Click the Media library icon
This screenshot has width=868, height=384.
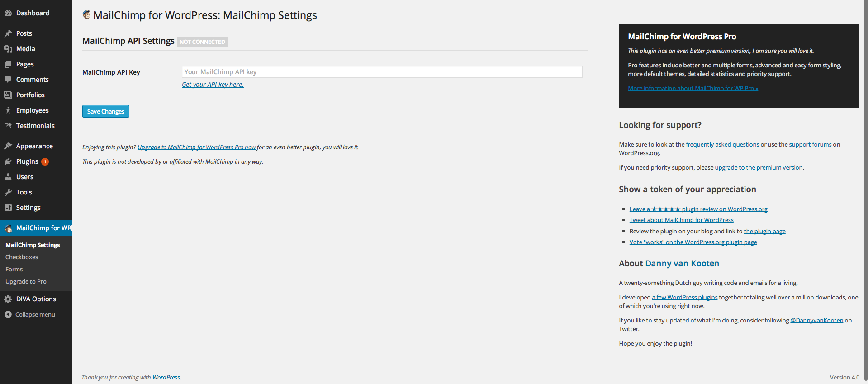(8, 49)
